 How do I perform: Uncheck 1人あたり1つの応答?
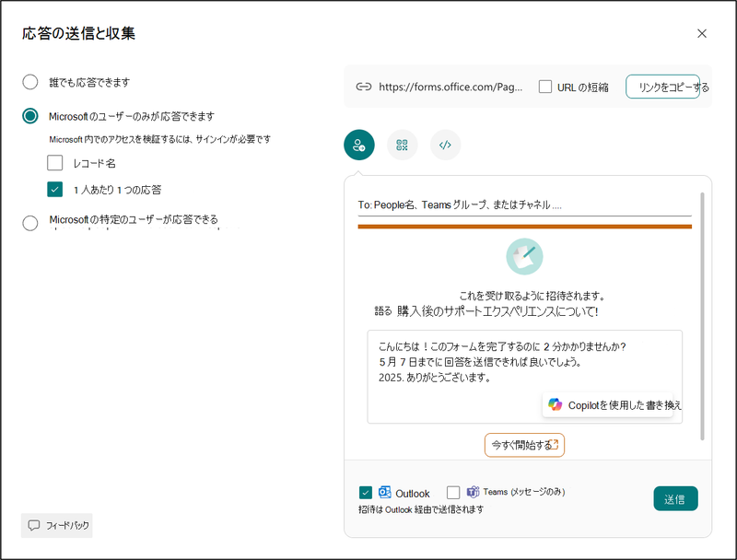tap(53, 187)
